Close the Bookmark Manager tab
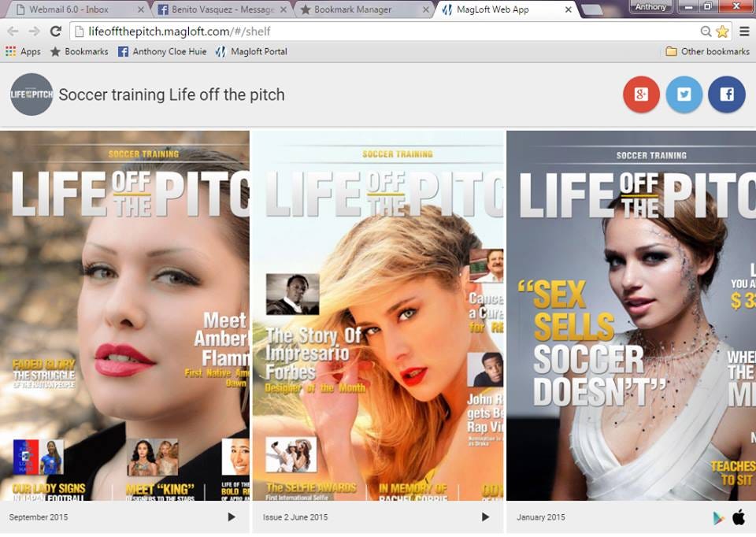Image resolution: width=756 pixels, height=537 pixels. click(x=426, y=9)
